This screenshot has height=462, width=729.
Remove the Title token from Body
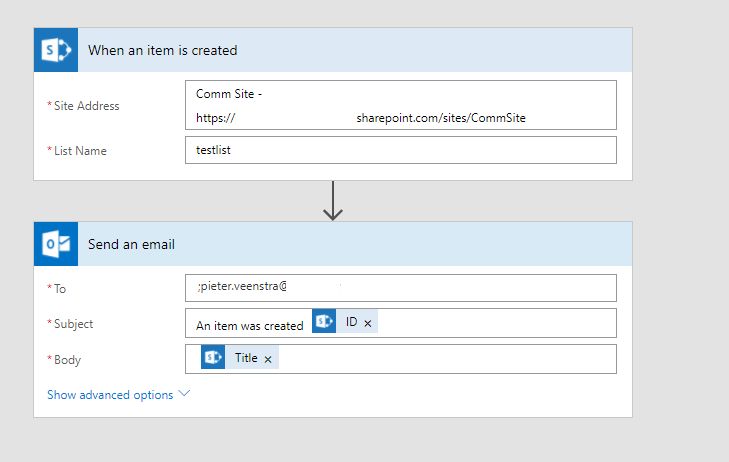pos(268,359)
